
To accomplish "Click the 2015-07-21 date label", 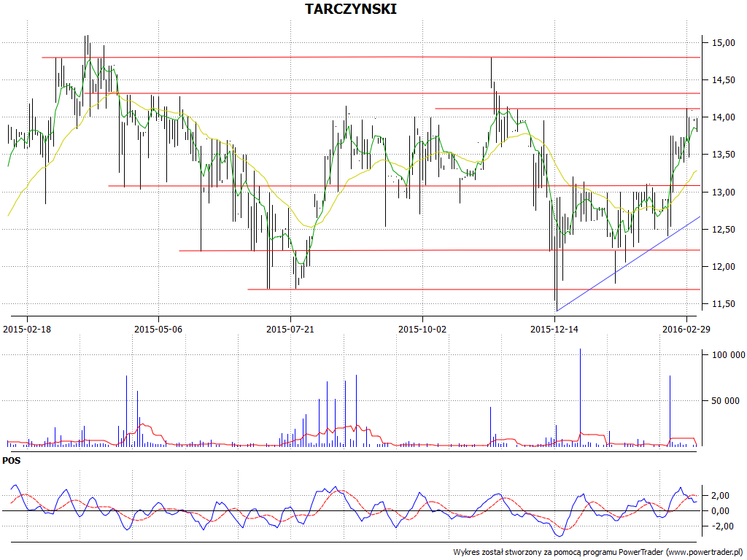I will tap(290, 329).
